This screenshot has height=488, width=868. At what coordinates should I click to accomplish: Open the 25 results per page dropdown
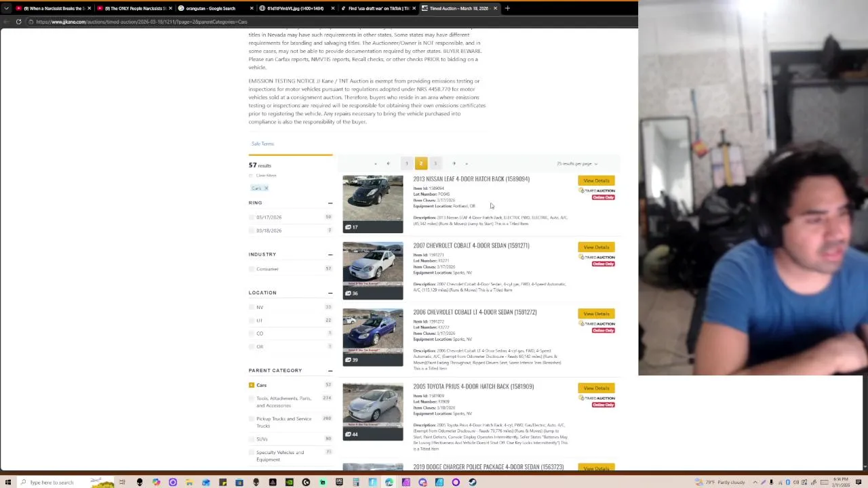tap(577, 163)
